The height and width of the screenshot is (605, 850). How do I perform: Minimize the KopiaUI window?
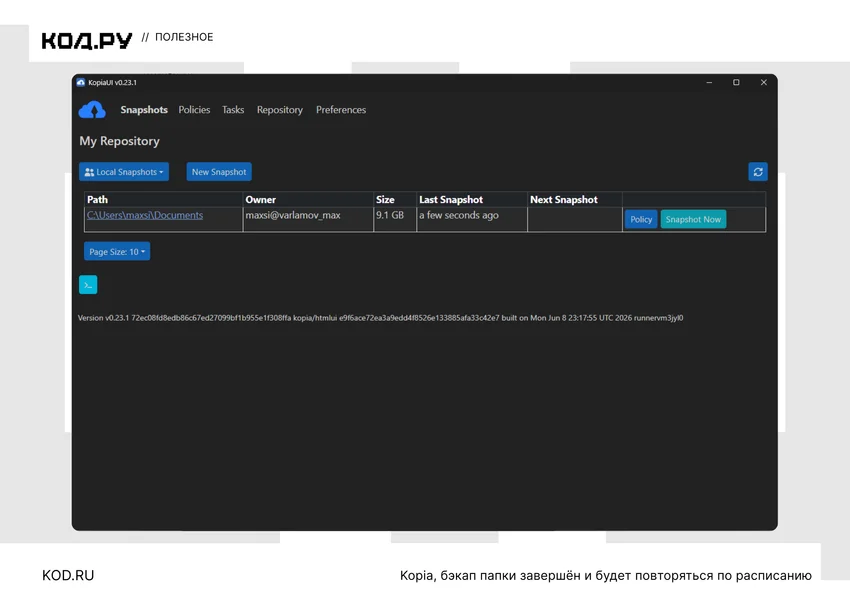[709, 82]
